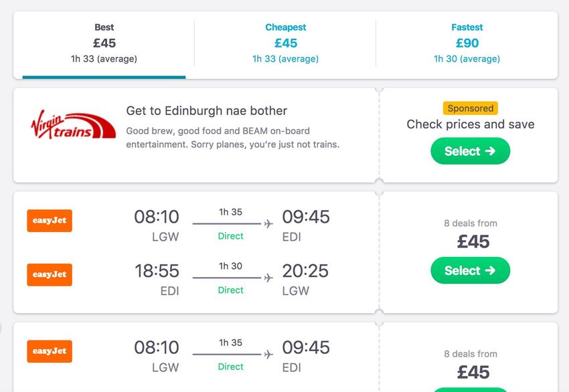Click the £45 price in the second result card

click(473, 373)
